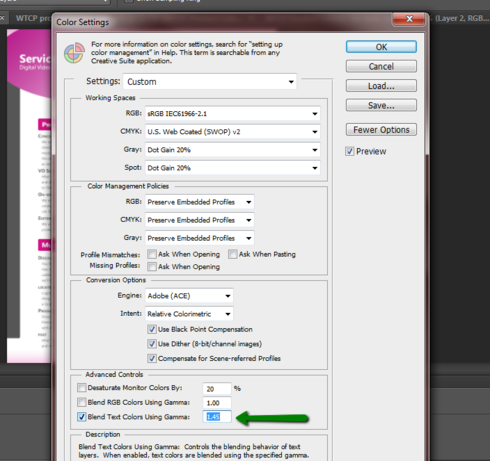Click the Load... button
The image size is (490, 461).
381,86
